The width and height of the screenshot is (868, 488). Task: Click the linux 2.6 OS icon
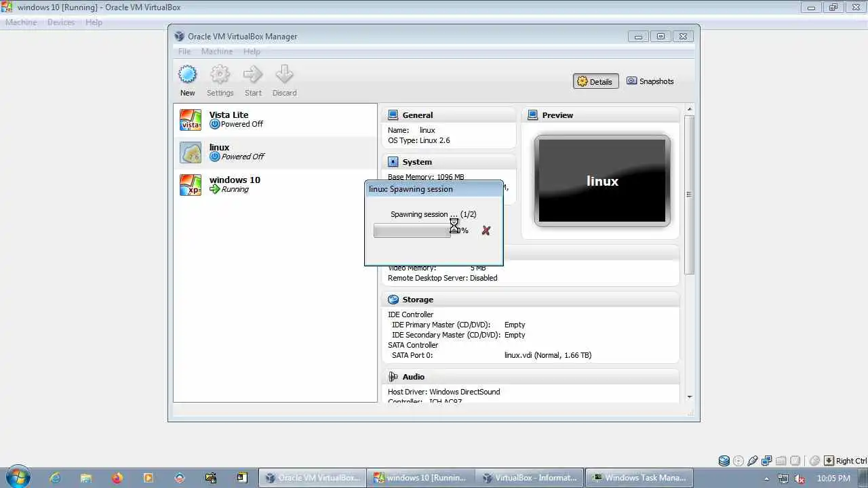click(191, 152)
